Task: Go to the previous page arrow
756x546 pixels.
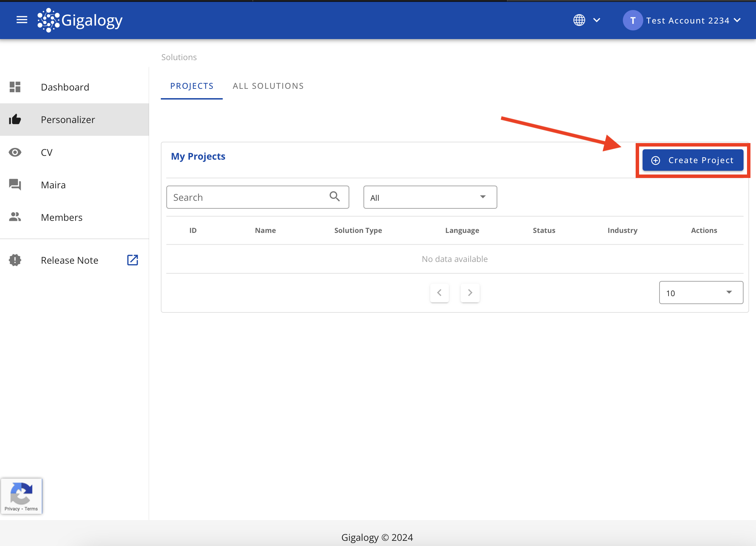Action: point(439,293)
